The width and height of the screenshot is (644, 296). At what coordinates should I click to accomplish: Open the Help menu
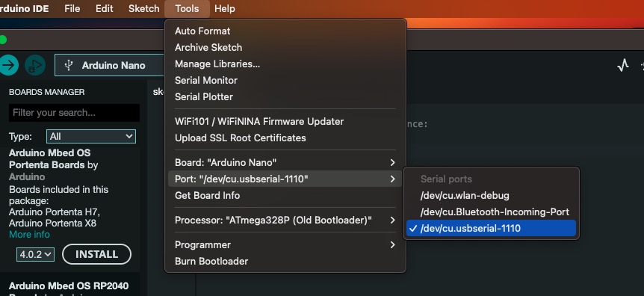[x=225, y=9]
